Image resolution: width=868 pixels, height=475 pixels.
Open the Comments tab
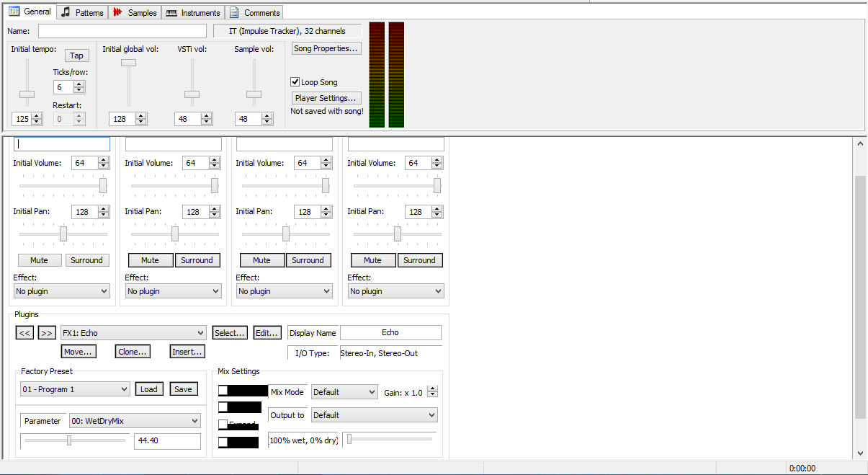(254, 12)
